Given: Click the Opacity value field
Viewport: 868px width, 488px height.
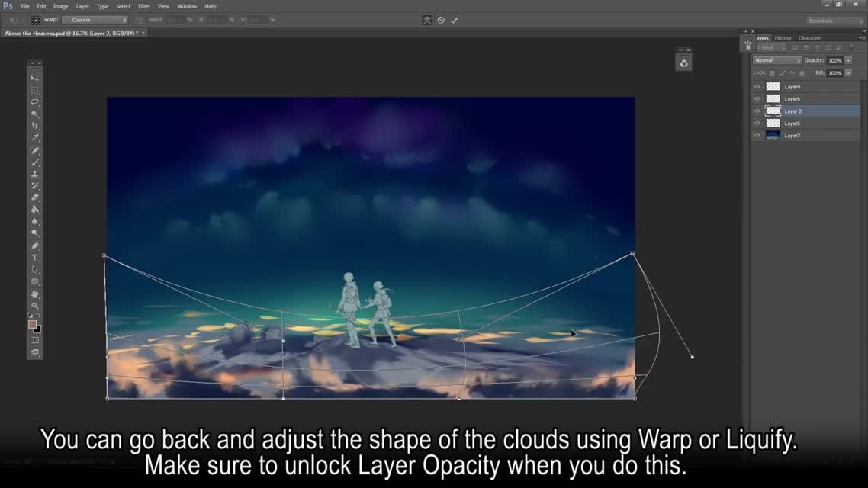Looking at the screenshot, I should tap(835, 60).
